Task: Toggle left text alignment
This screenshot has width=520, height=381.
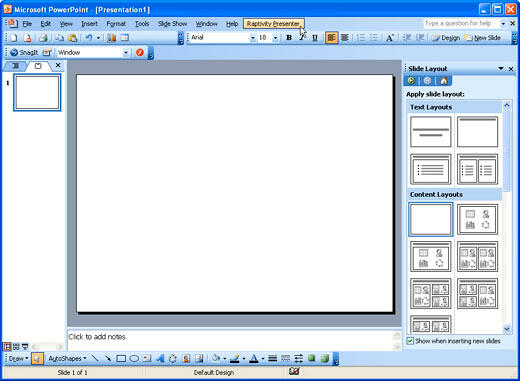Action: 331,38
